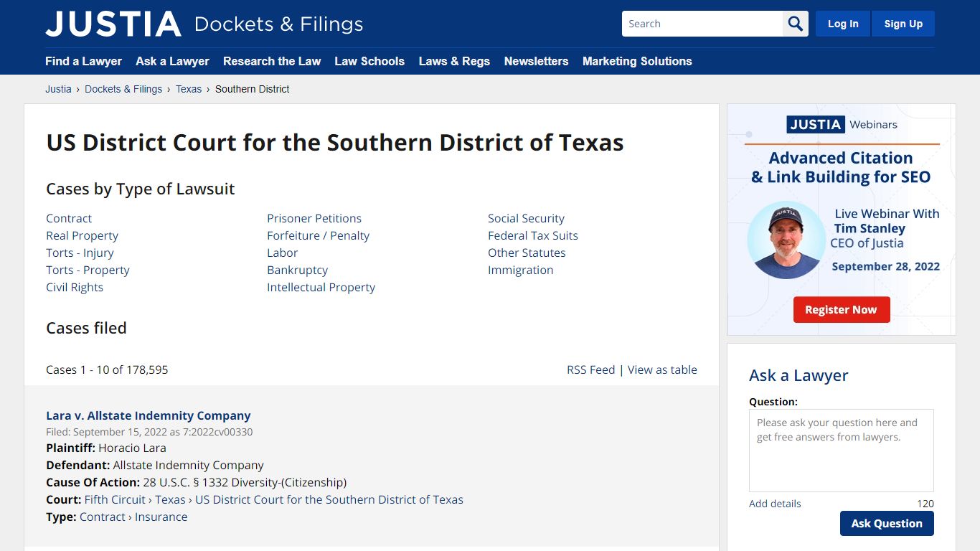Open Fifth Circuit court link
The image size is (980, 551).
pyautogui.click(x=115, y=499)
